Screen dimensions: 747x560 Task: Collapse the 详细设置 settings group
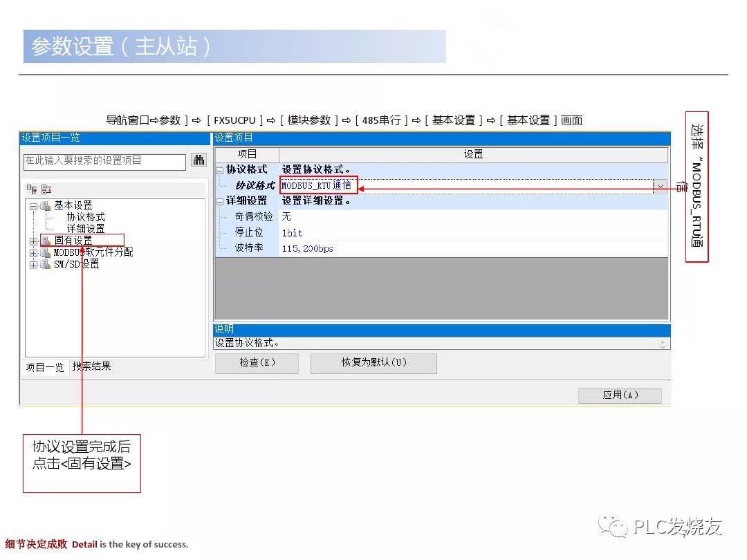(217, 202)
